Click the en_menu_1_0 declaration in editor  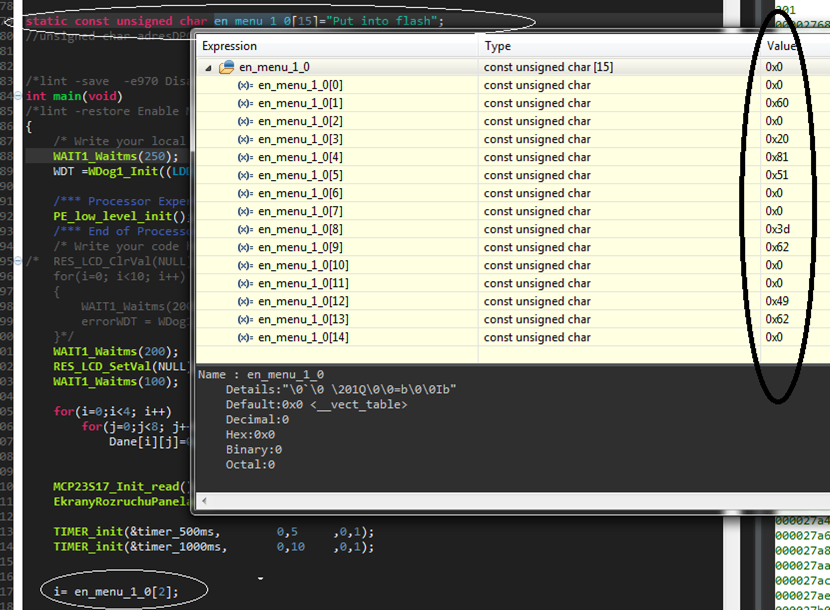coord(235,21)
